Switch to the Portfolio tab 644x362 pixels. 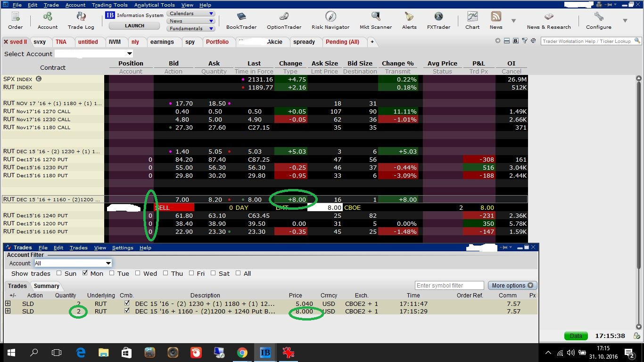(217, 42)
